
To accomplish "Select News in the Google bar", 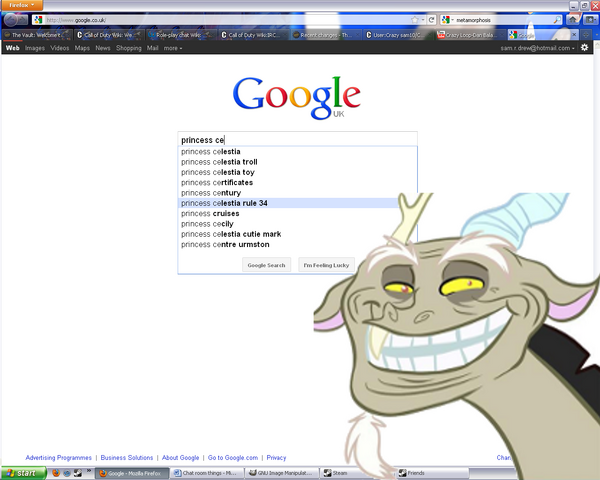I will point(103,48).
